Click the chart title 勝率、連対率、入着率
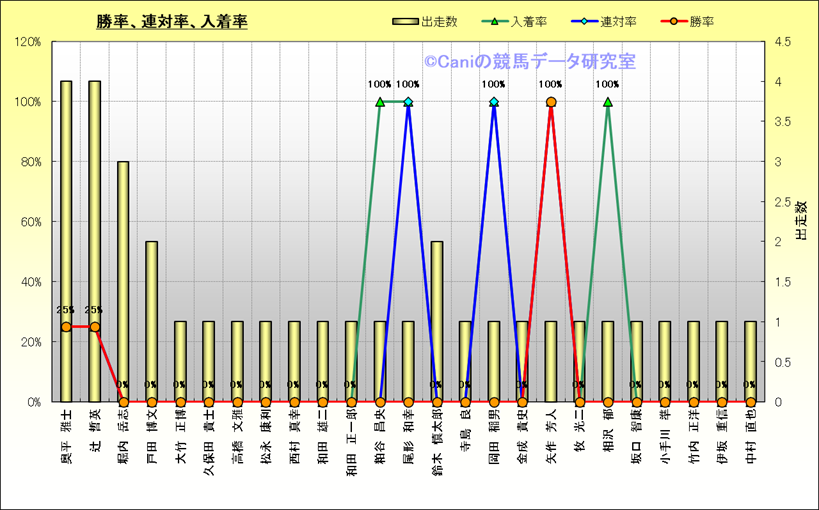This screenshot has width=819, height=510. click(172, 21)
